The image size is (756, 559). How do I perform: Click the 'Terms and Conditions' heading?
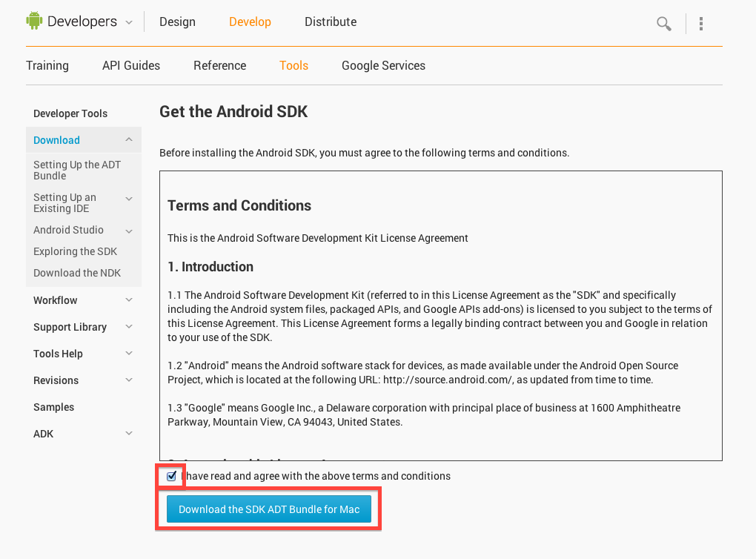coord(239,206)
